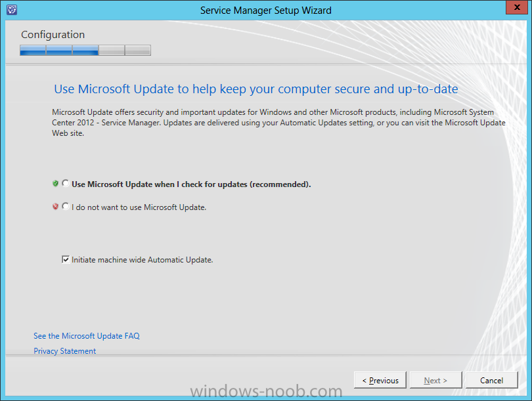
Task: Click the Use Microsoft Update page heading
Action: tap(256, 89)
